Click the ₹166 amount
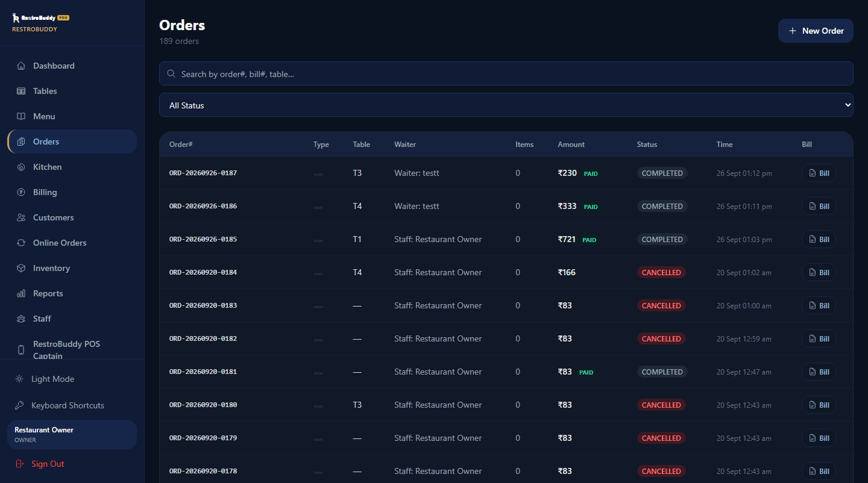The height and width of the screenshot is (483, 868). pos(567,272)
